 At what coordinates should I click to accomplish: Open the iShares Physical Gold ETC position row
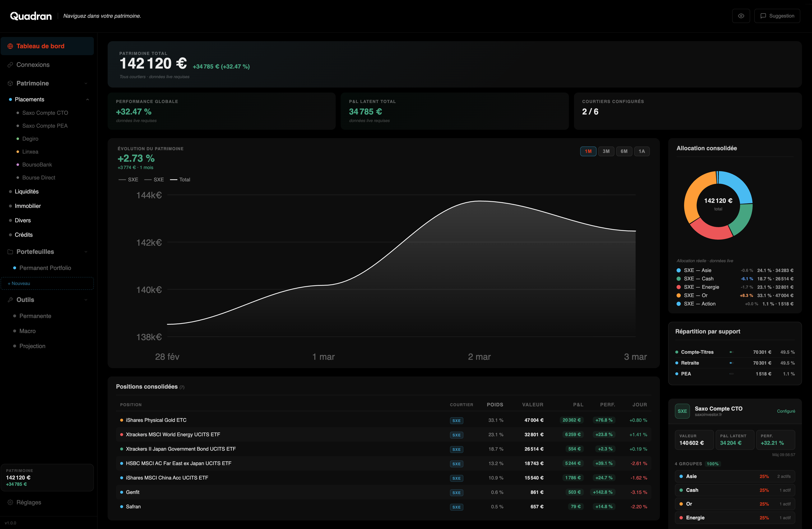[156, 420]
